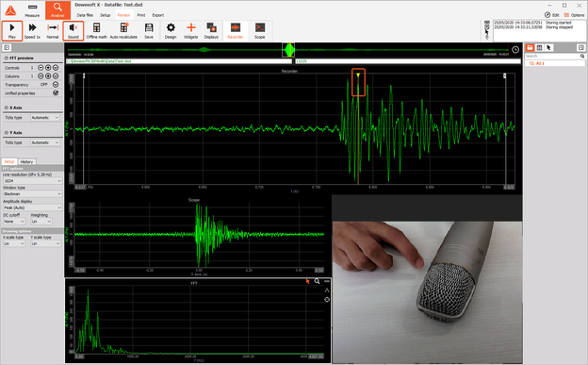Open the Export menu tab
Image resolution: width=588 pixels, height=365 pixels.
158,15
